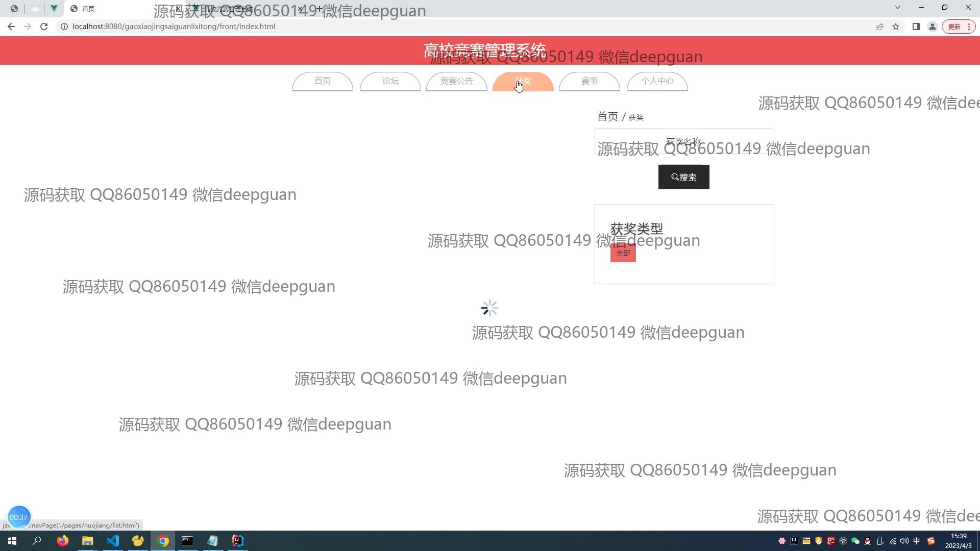This screenshot has height=551, width=980.
Task: Open the Wi-Fi network tray icon
Action: pos(892,541)
